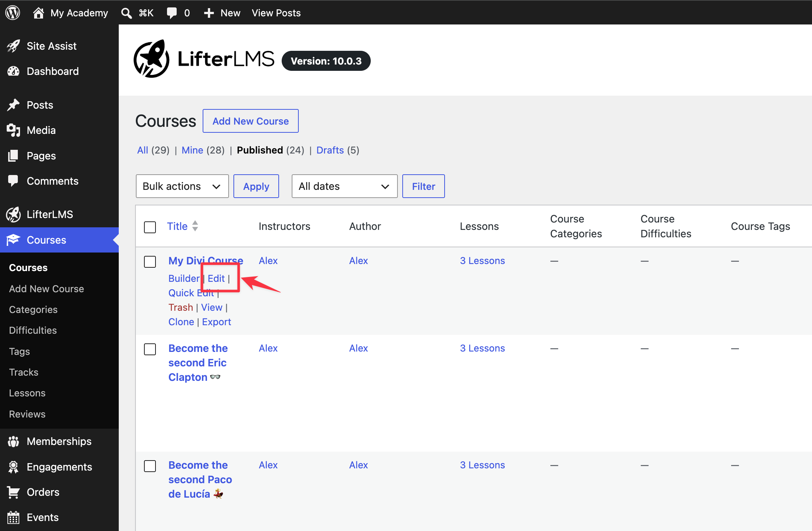Click instructor Alex in My Divi Course row
812x531 pixels.
click(x=268, y=261)
